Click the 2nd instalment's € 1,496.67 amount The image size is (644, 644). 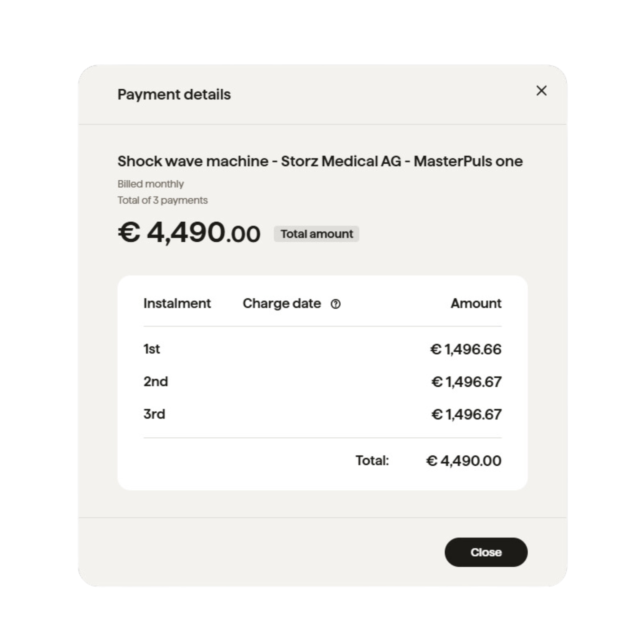click(466, 382)
